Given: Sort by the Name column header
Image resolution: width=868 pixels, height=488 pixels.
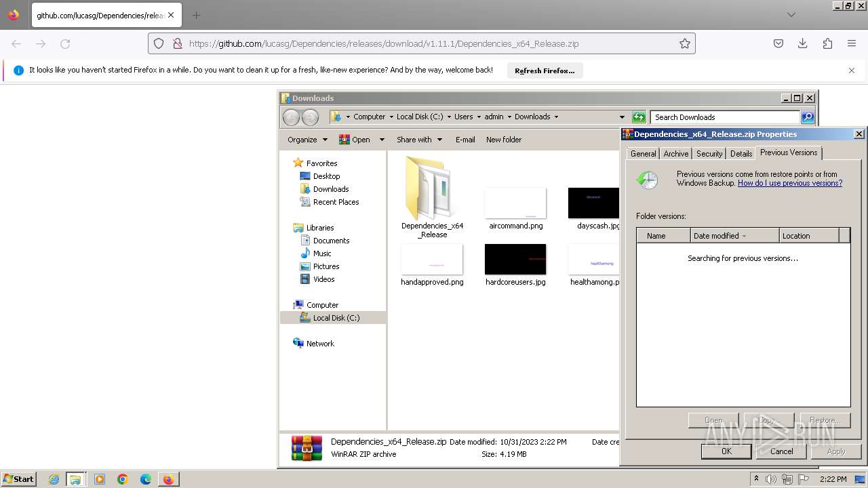Looking at the screenshot, I should pos(663,236).
